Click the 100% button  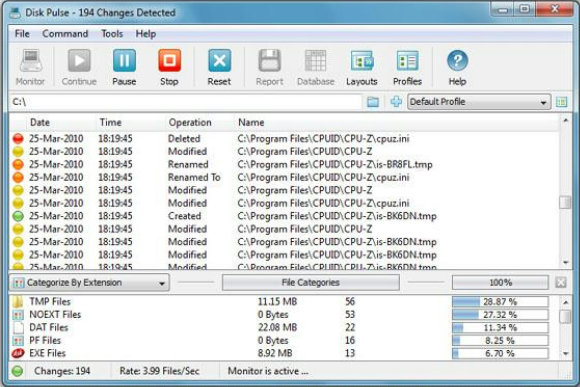(500, 283)
